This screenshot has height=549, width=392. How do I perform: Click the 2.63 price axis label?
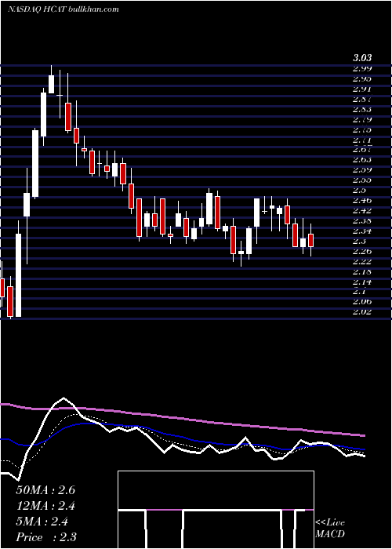click(x=362, y=160)
